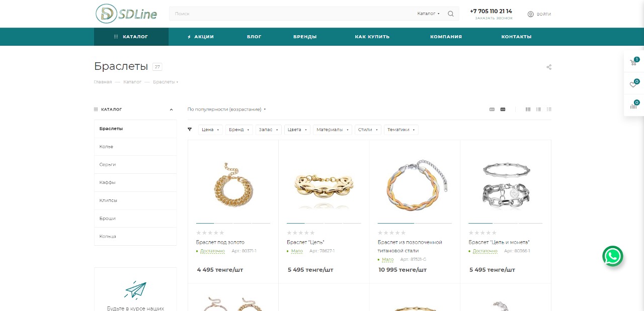The image size is (644, 311).
Task: Open the Блог menu item
Action: 254,37
